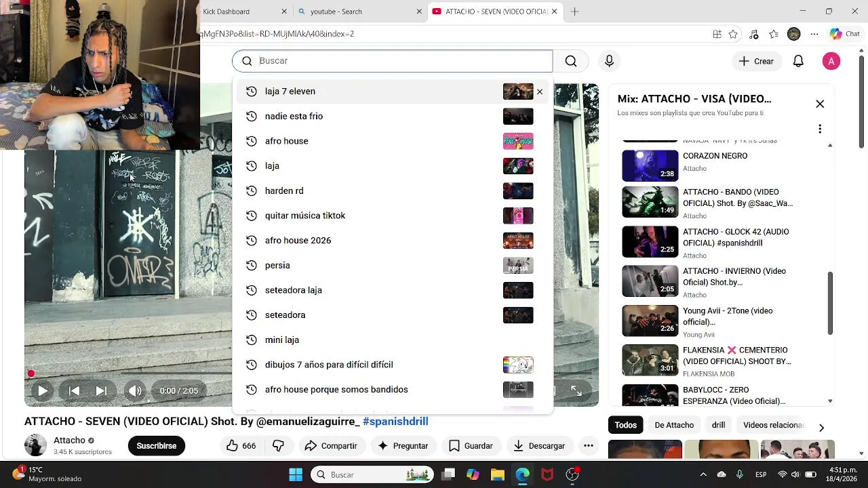Click the Preguntar button
This screenshot has width=868, height=488.
coord(403,446)
